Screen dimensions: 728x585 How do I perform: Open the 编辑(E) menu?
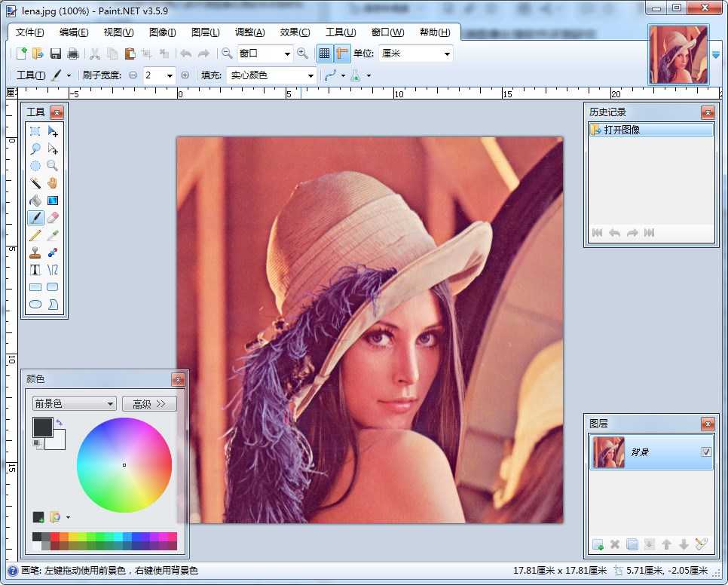click(x=74, y=32)
